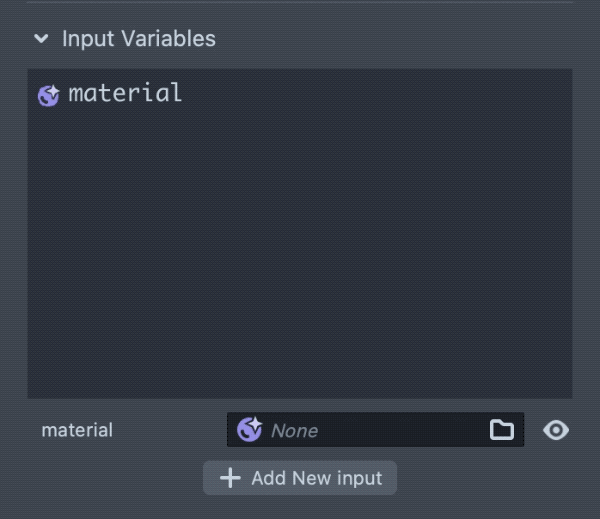Click the star-sphere material type icon in the list
Viewport: 600px width, 519px height.
pyautogui.click(x=48, y=95)
